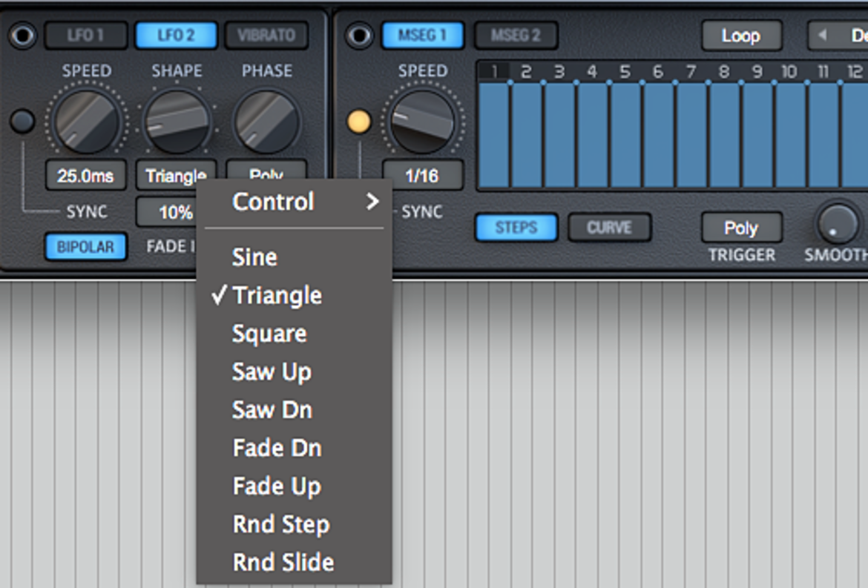The height and width of the screenshot is (588, 868).
Task: Select Square waveform
Action: (x=295, y=334)
